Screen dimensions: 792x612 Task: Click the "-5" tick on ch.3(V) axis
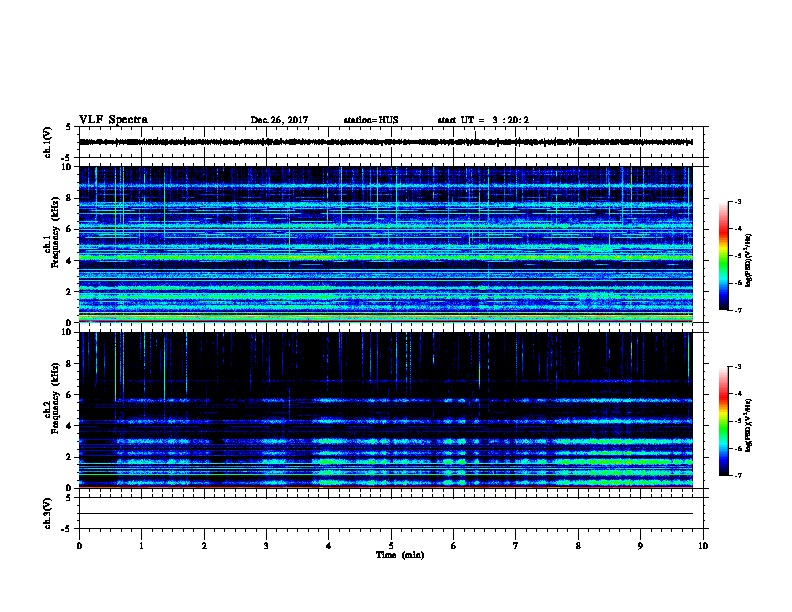coord(67,529)
